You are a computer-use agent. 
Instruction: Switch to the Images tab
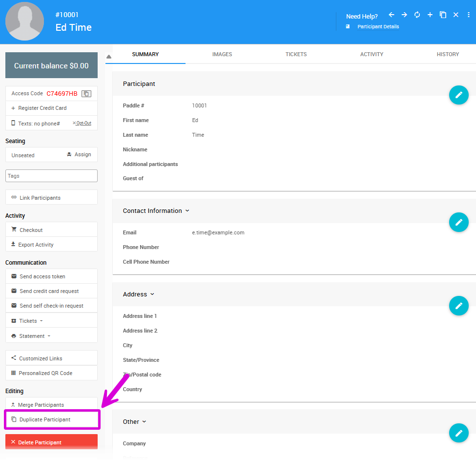pos(222,54)
